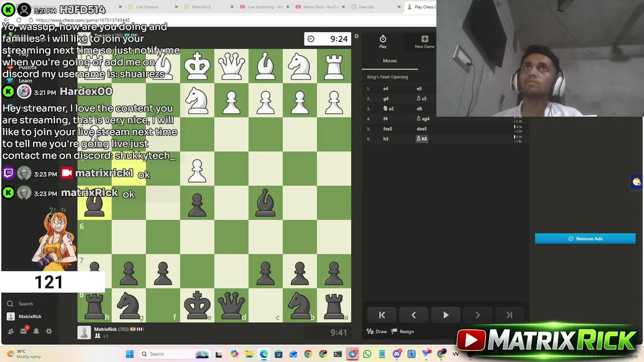Screen dimensions: 644x362
Task: Click the blue Remove Ads button
Action: click(585, 239)
